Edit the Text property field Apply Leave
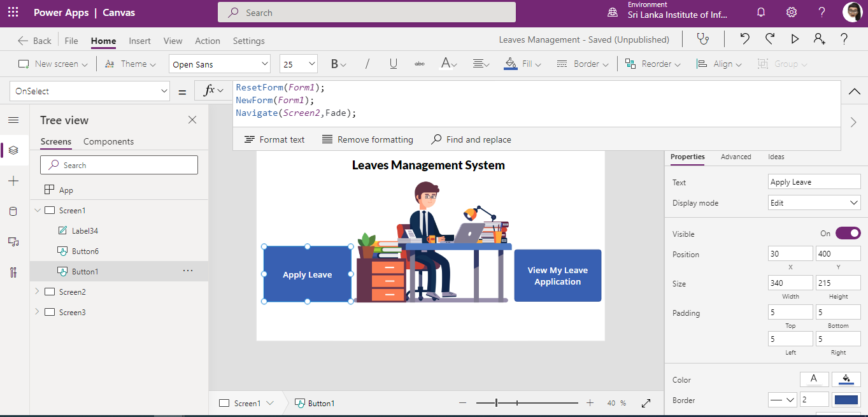This screenshot has width=868, height=417. (x=815, y=182)
